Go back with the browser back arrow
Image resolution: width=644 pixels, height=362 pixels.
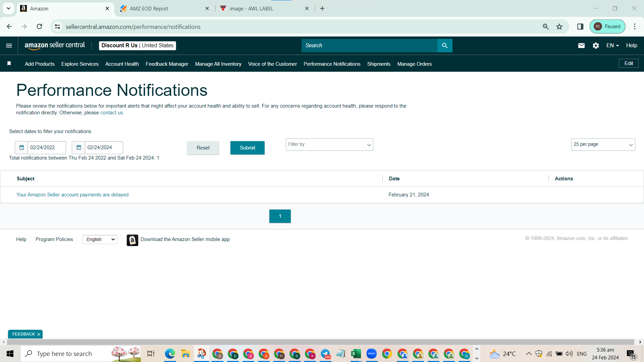9,26
